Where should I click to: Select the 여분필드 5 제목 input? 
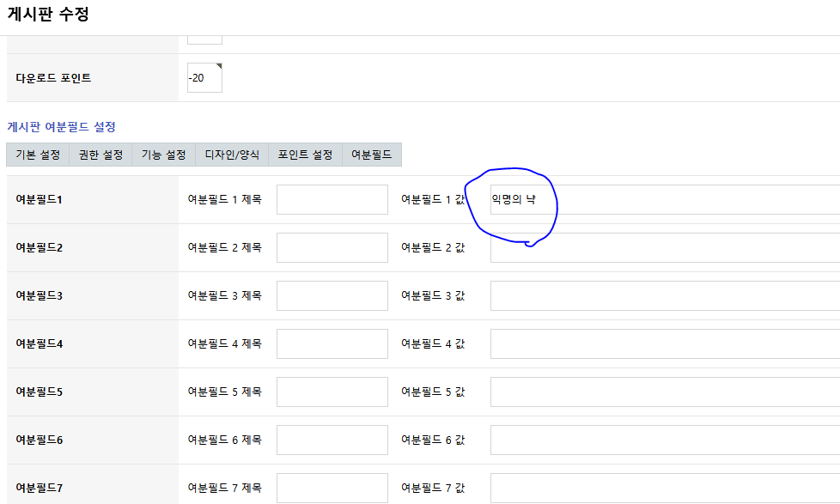click(332, 392)
